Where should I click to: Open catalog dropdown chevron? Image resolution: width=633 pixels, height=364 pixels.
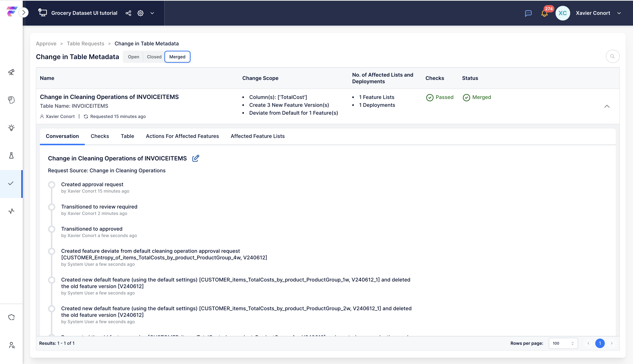[152, 13]
